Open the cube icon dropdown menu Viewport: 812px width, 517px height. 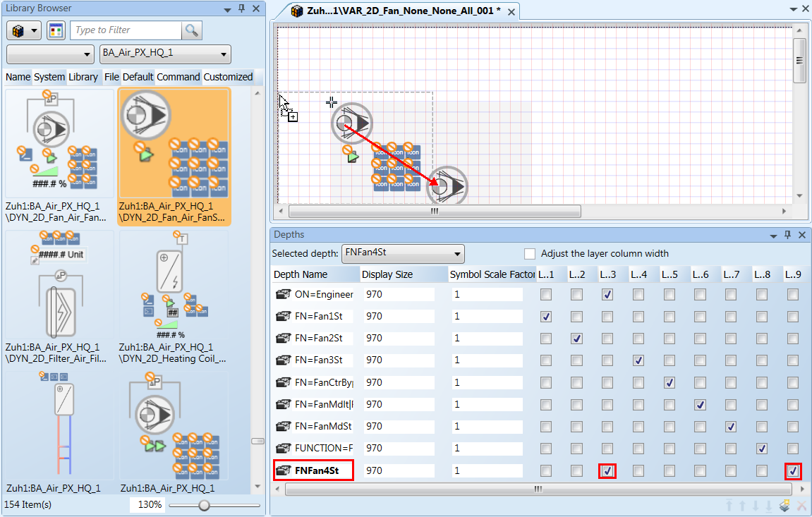(24, 30)
